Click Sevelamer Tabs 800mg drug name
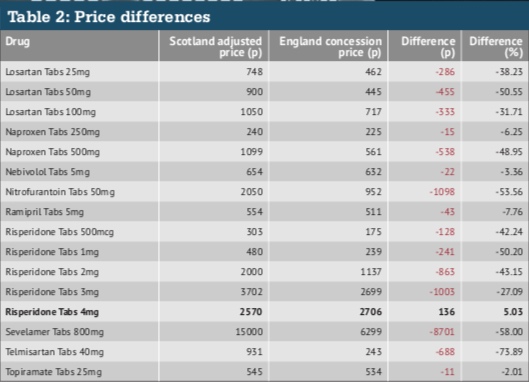 click(x=55, y=332)
